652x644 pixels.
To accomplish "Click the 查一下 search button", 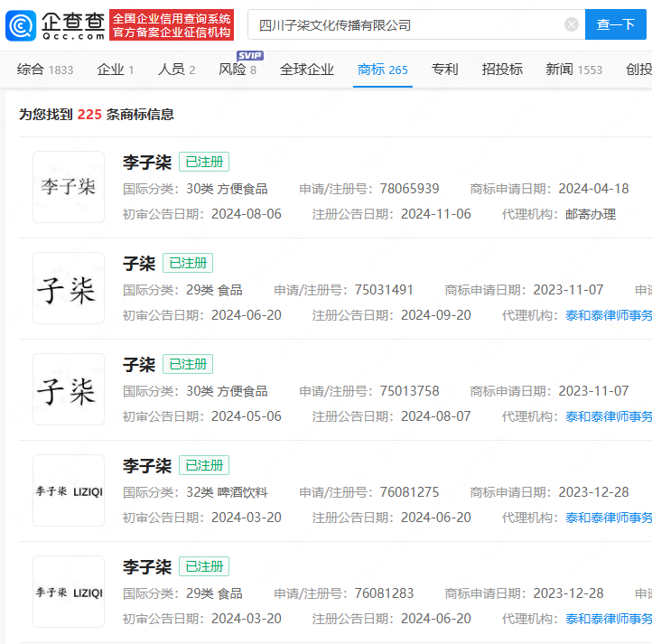I will pos(615,24).
